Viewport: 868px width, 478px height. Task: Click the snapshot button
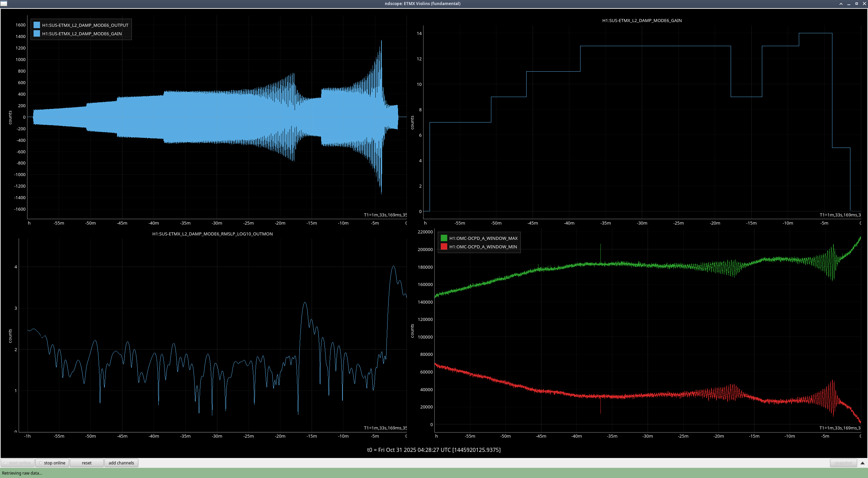843,463
